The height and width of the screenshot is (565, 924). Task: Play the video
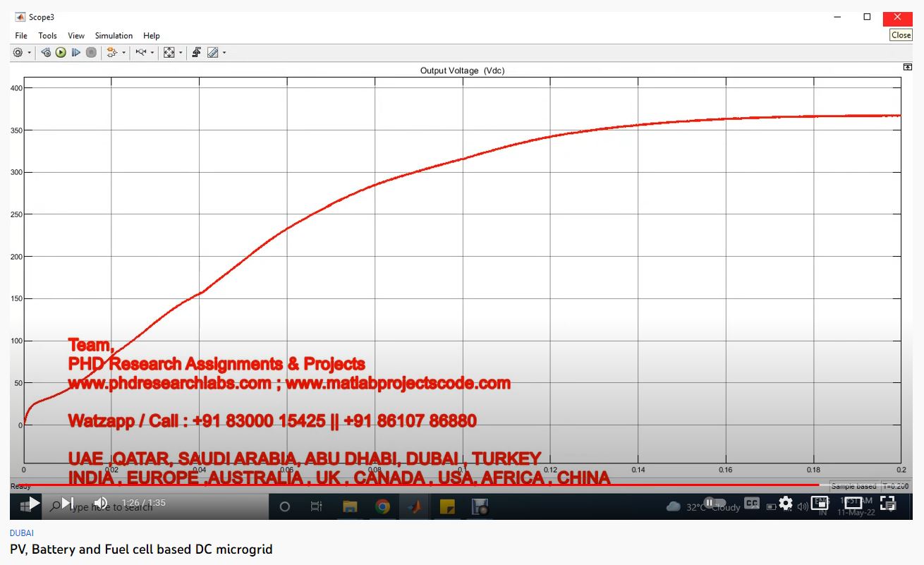33,503
